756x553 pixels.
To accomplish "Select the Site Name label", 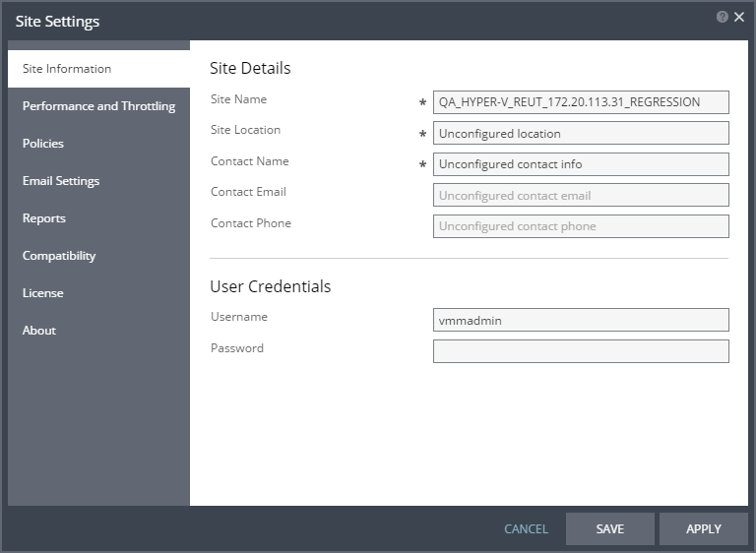I will click(x=238, y=98).
